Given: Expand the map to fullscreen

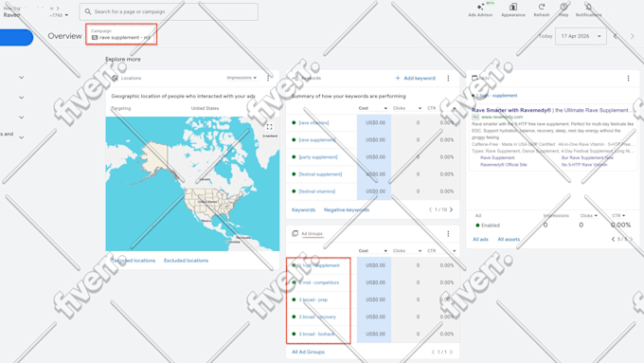Looking at the screenshot, I should [x=269, y=127].
